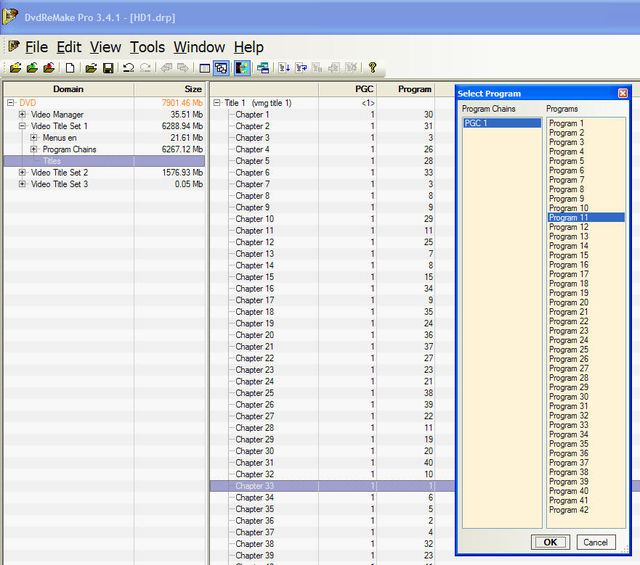Viewport: 640px width, 565px height.
Task: Click the green-arrow folder toolbar icon
Action: [x=32, y=68]
